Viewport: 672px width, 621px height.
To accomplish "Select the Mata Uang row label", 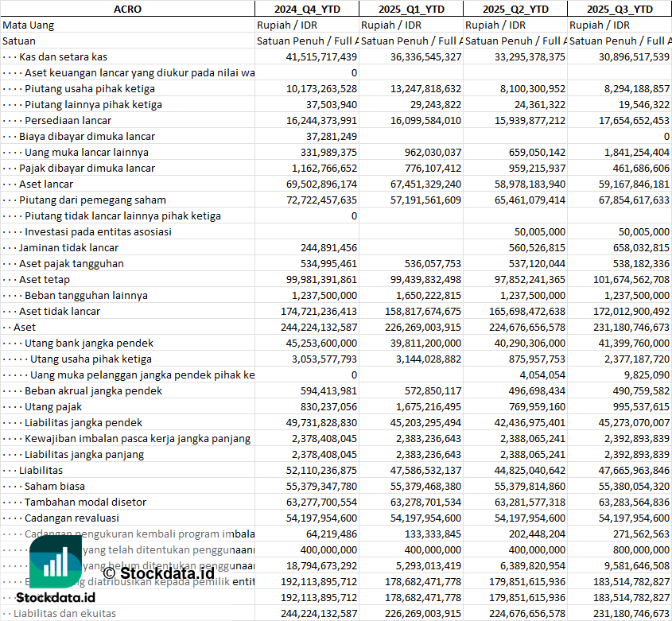I will pos(28,25).
